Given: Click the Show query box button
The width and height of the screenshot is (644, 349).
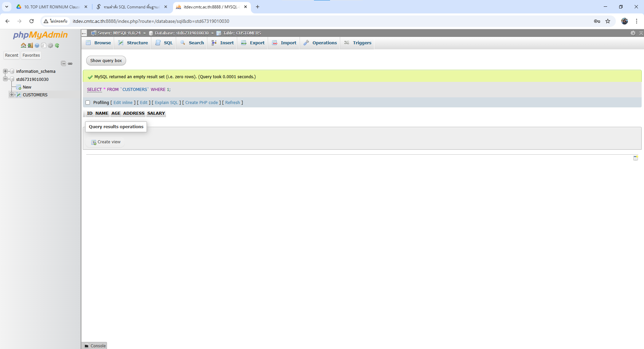Looking at the screenshot, I should 106,61.
